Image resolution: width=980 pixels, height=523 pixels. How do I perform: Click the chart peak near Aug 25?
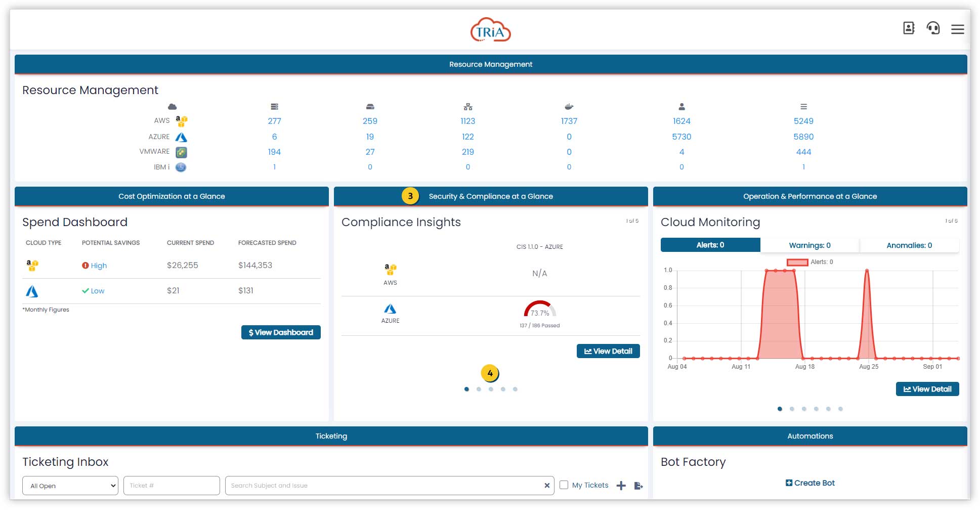click(x=867, y=271)
